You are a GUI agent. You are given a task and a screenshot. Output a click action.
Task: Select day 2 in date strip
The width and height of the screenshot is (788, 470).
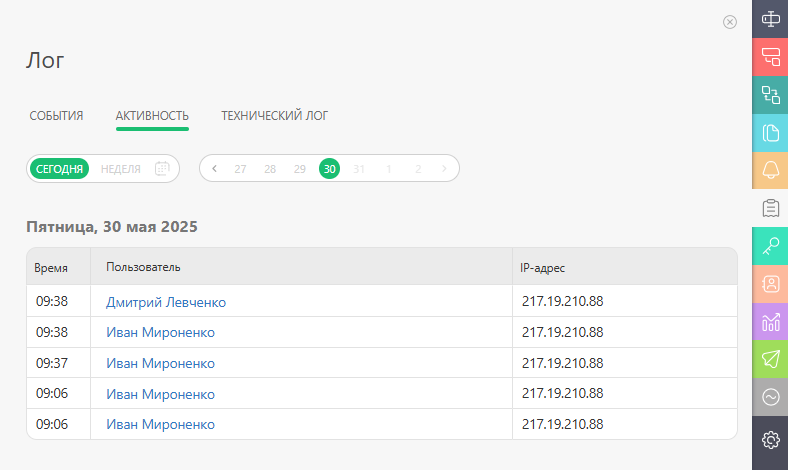(x=418, y=169)
